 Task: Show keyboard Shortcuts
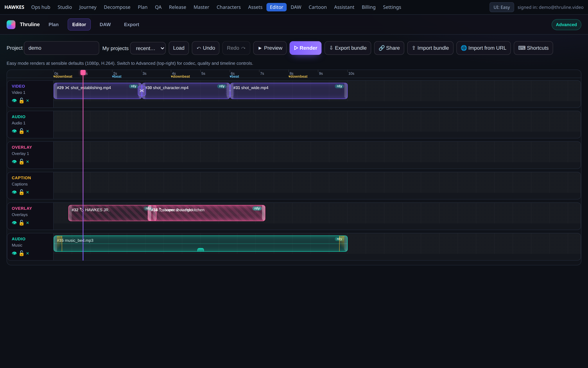[x=533, y=48]
